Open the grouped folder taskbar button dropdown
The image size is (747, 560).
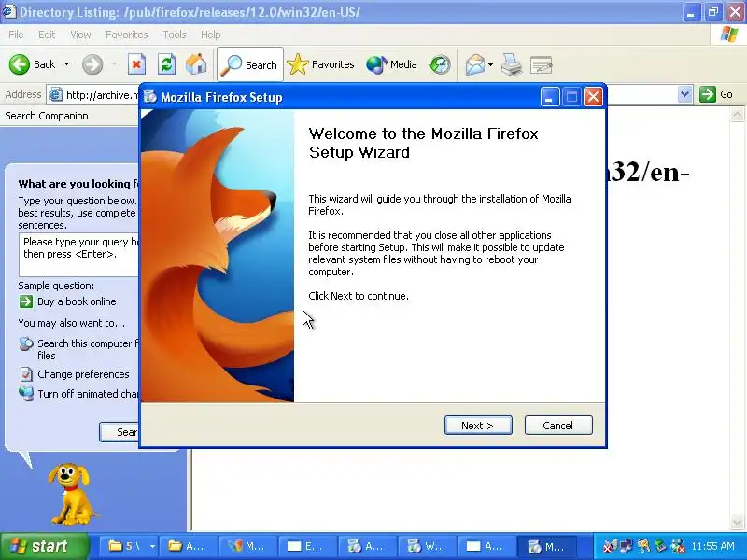[152, 546]
